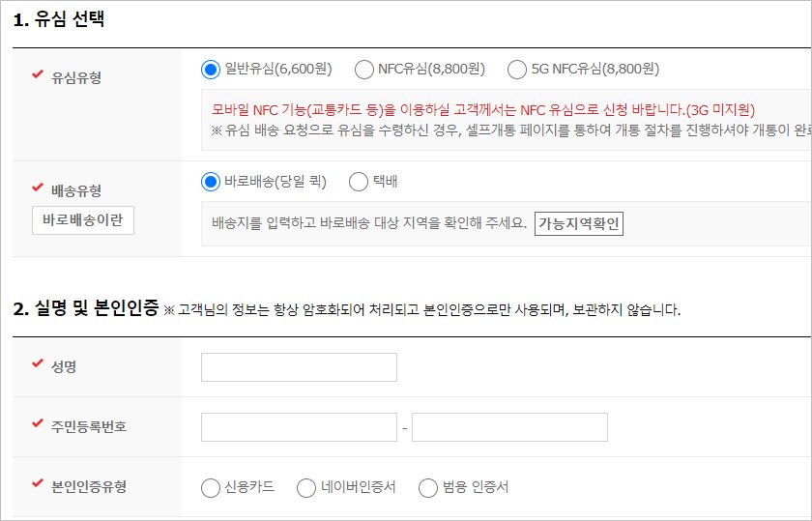Click the first 주민등록번호 input box
Image resolution: width=812 pixels, height=521 pixels.
299,427
